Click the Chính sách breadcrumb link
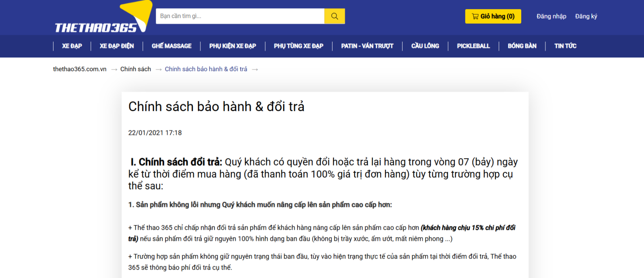 tap(136, 69)
